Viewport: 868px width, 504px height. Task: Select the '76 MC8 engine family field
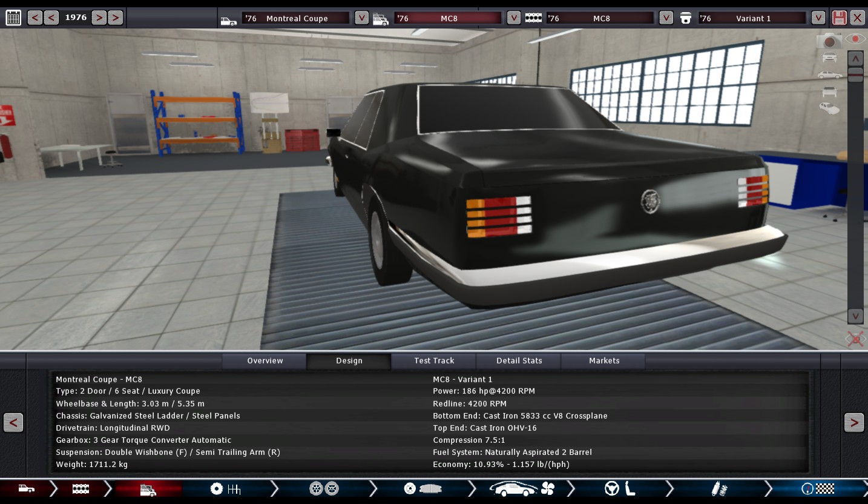pyautogui.click(x=600, y=18)
